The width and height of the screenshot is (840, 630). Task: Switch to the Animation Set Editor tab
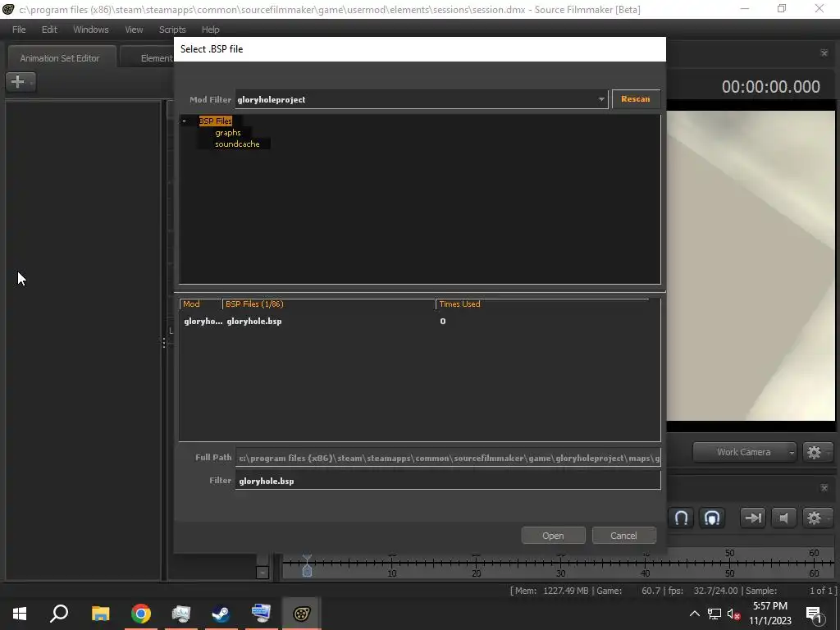tap(60, 58)
